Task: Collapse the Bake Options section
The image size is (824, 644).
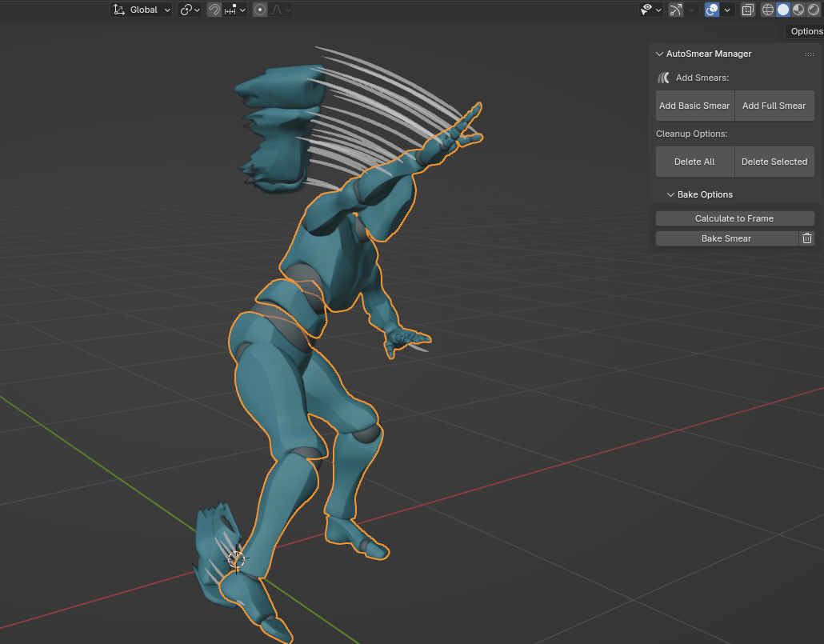Action: coord(670,194)
